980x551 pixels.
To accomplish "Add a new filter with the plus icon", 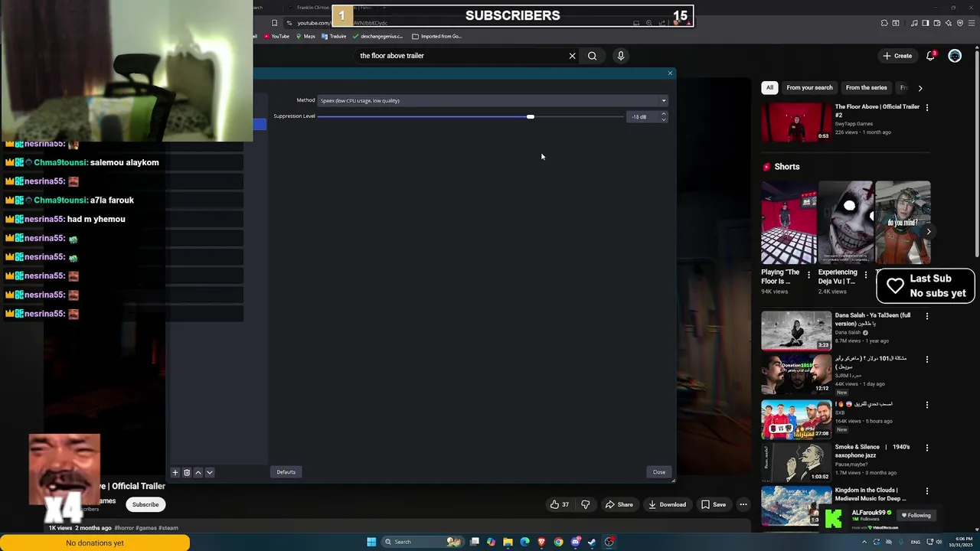I will coord(175,472).
